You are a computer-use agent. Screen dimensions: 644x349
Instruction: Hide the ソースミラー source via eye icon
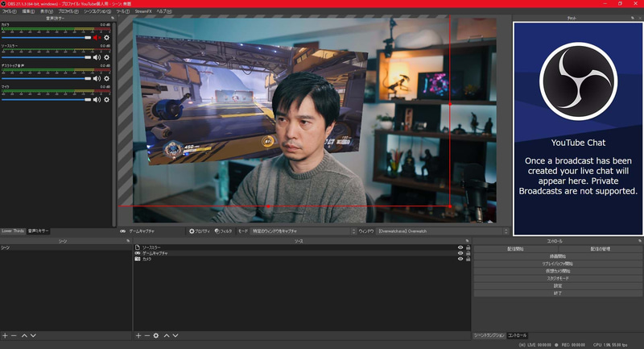point(460,247)
